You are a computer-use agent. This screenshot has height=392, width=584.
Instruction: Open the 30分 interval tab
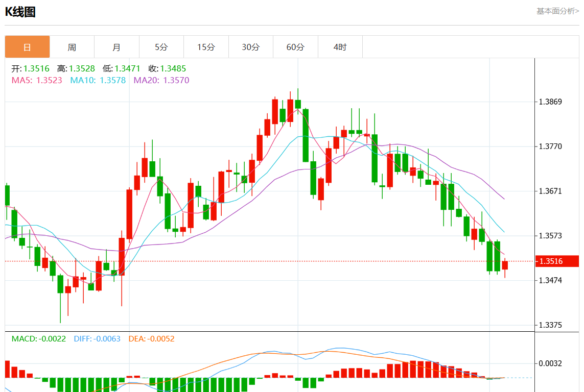(251, 47)
